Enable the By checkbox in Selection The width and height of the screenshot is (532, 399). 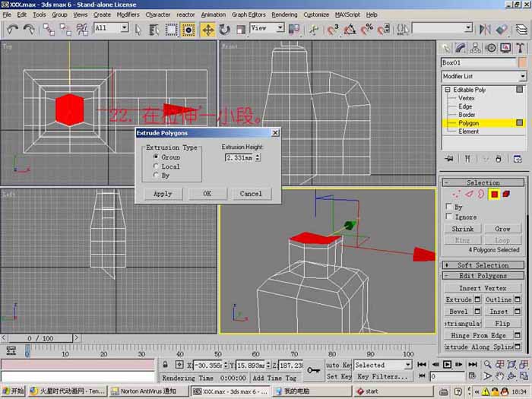pos(449,207)
